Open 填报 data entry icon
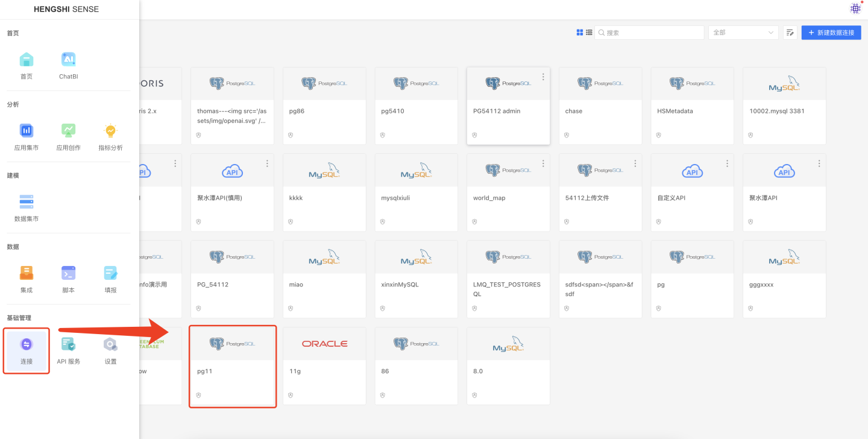The image size is (868, 439). tap(110, 273)
